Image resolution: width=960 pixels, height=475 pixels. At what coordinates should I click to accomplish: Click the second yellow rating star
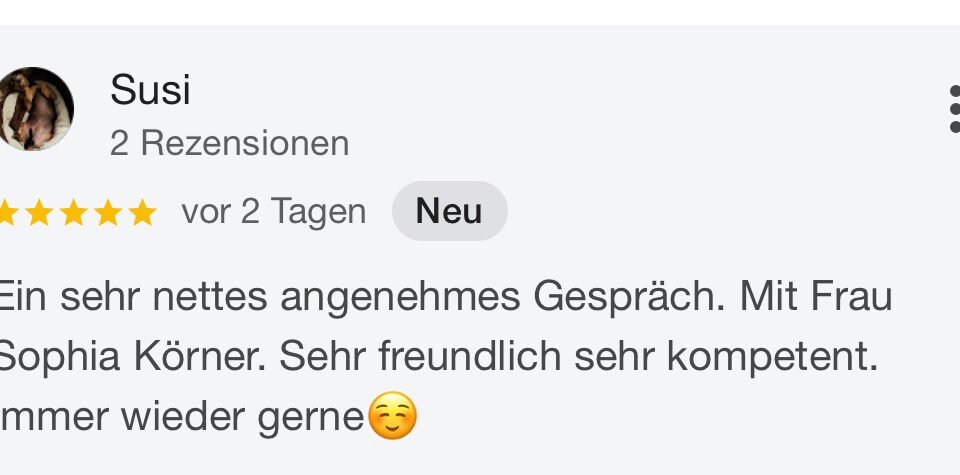[x=39, y=212]
